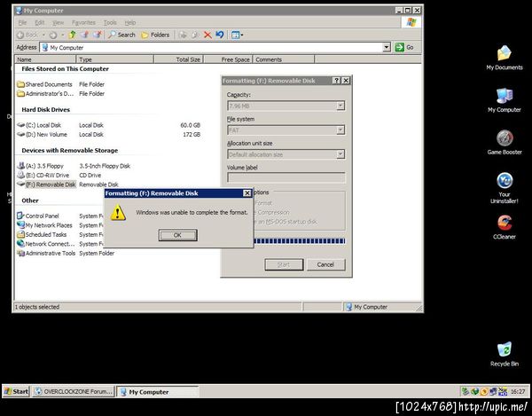Select the (A:) 3.5 Floppy drive
This screenshot has width=532, height=416.
(x=41, y=166)
